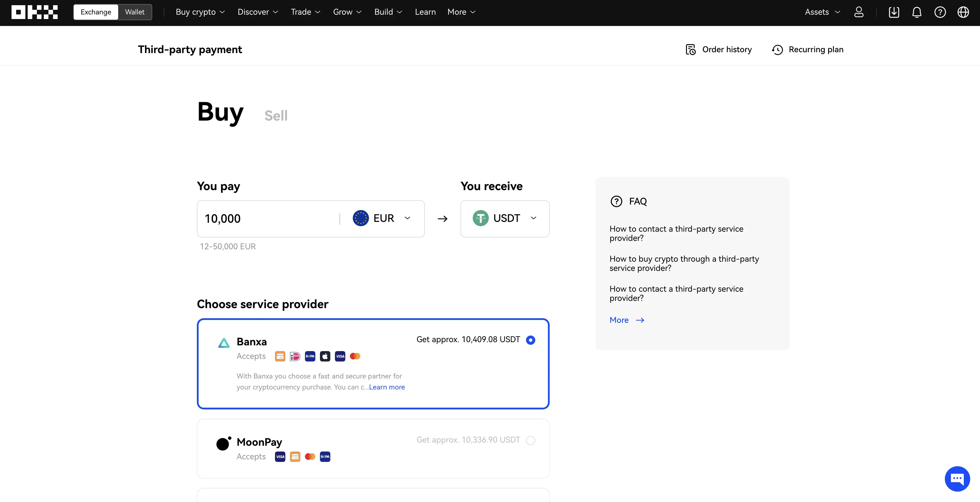Viewport: 980px width, 502px height.
Task: Click the Order history icon
Action: (691, 50)
